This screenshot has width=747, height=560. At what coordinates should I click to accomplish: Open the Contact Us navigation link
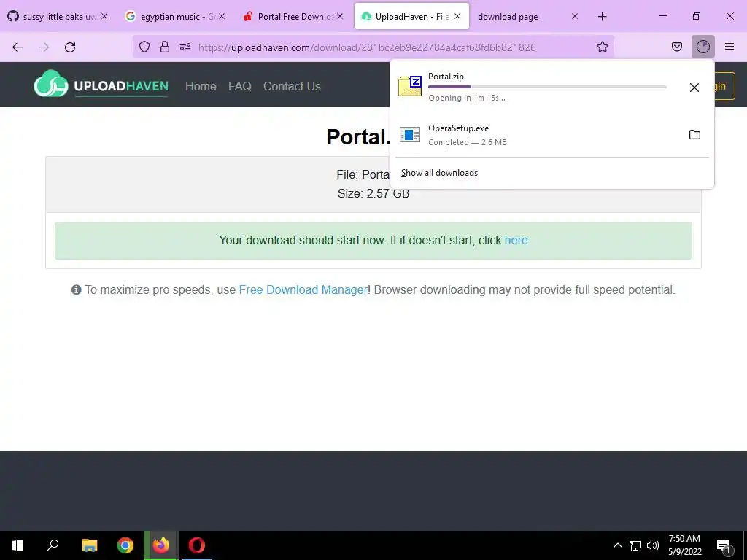point(292,86)
